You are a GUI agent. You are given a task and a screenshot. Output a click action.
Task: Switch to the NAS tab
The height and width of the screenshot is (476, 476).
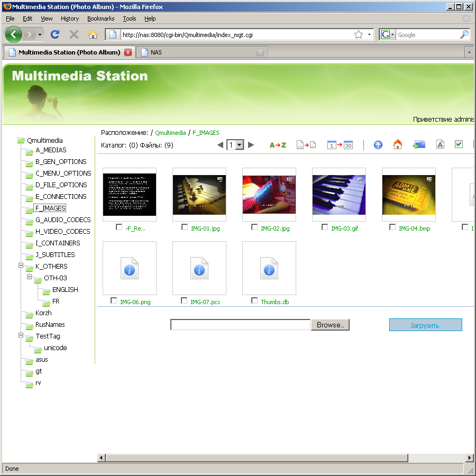tap(202, 52)
